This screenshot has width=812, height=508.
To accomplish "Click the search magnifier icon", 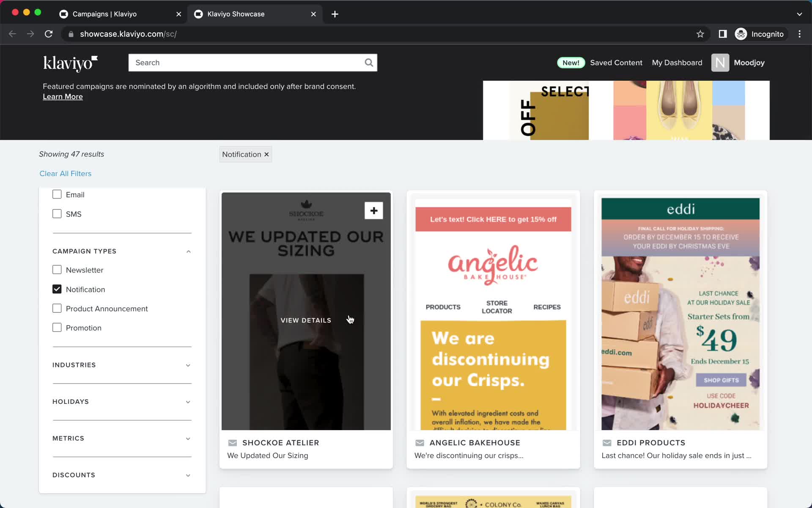I will (x=369, y=63).
